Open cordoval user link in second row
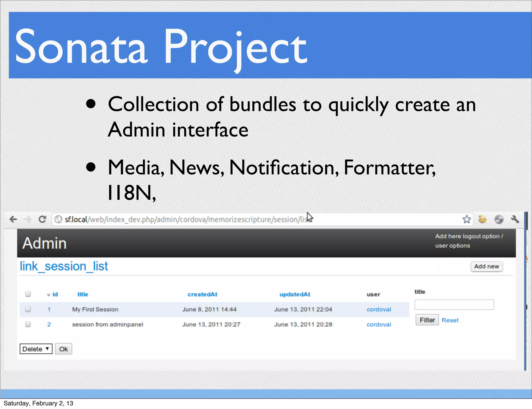Image resolution: width=532 pixels, height=409 pixels. [x=379, y=324]
